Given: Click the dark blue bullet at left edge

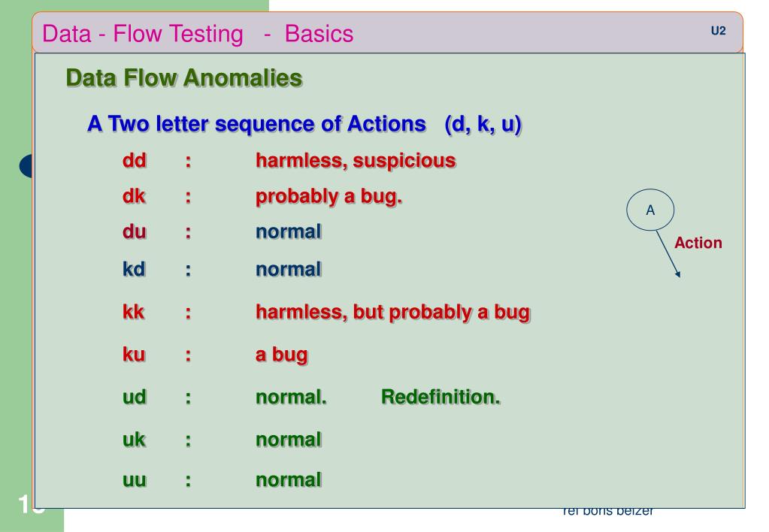Looking at the screenshot, I should coord(26,166).
